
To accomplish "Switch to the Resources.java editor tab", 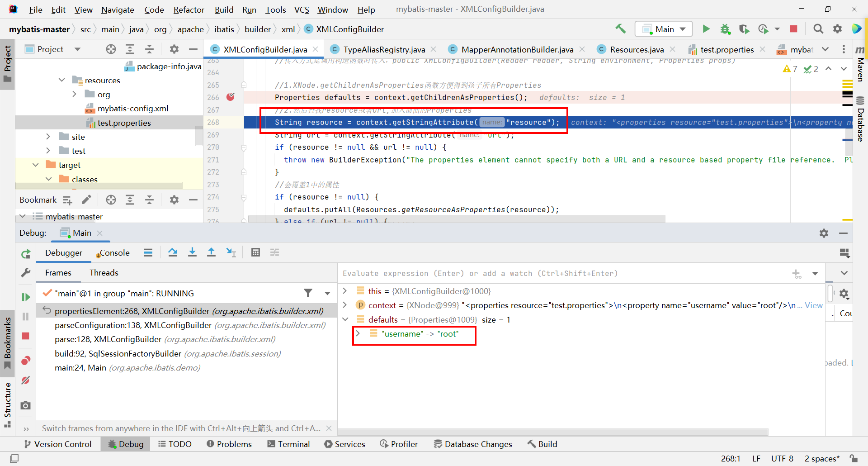I will [637, 49].
